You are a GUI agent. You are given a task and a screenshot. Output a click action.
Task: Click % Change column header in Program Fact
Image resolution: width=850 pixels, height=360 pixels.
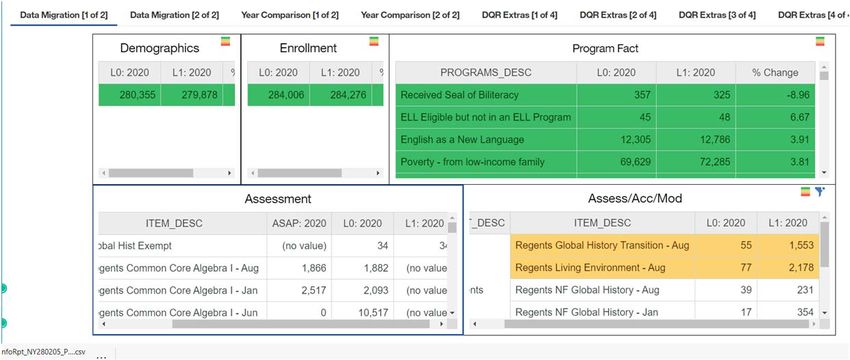(775, 73)
